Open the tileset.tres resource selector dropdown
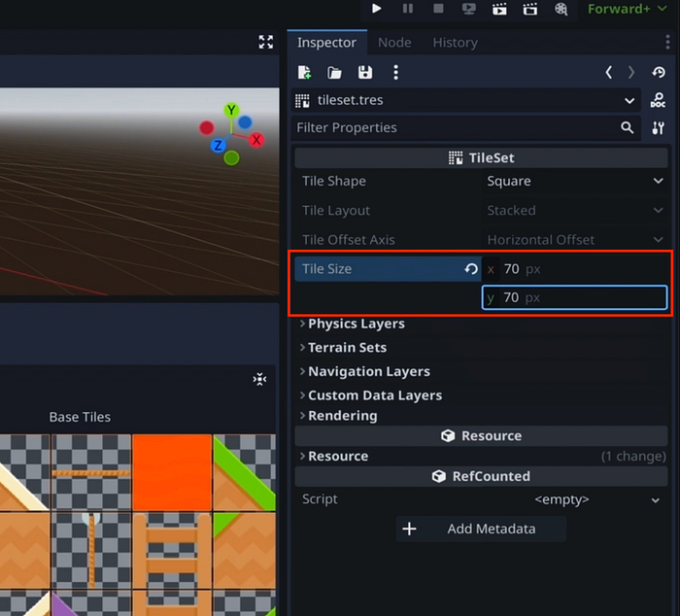680x616 pixels. [465, 101]
